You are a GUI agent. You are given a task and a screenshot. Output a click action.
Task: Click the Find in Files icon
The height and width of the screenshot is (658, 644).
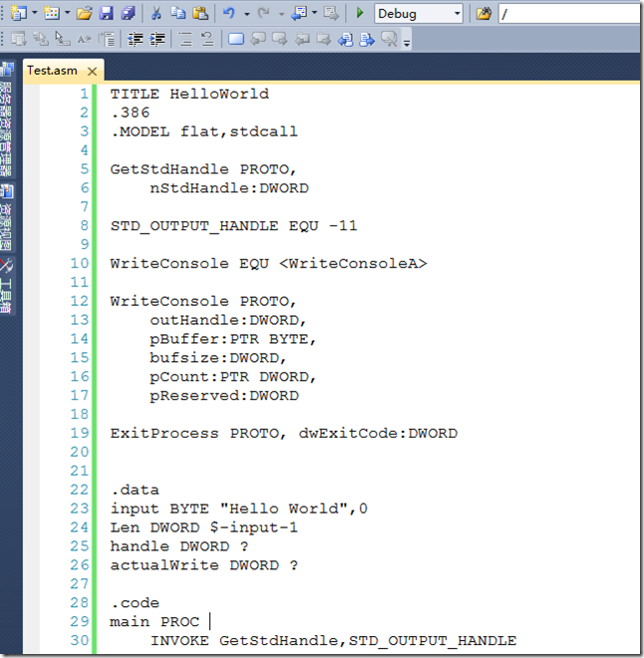[483, 14]
